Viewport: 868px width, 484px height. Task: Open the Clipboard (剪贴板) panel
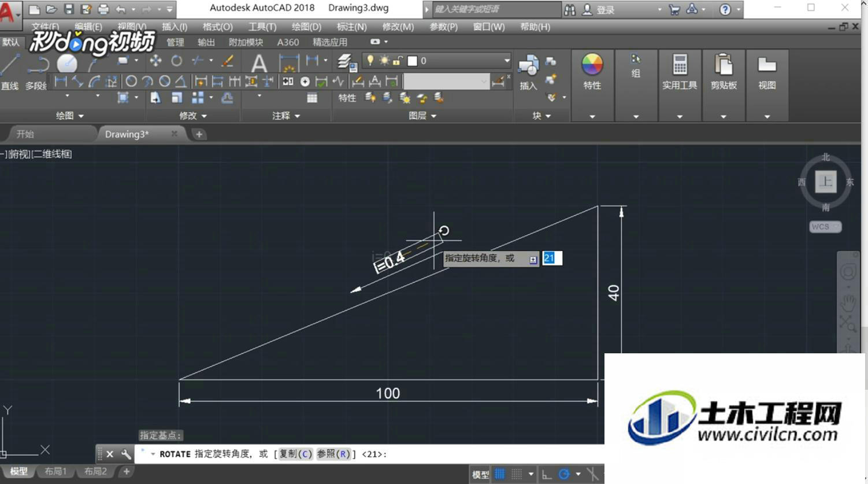pyautogui.click(x=724, y=71)
